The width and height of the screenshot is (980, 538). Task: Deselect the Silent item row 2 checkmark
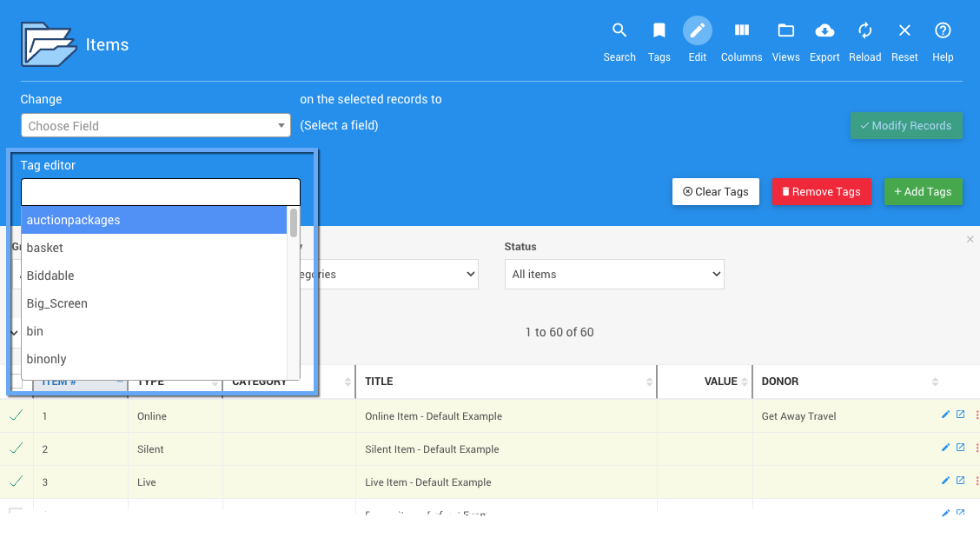coord(17,448)
